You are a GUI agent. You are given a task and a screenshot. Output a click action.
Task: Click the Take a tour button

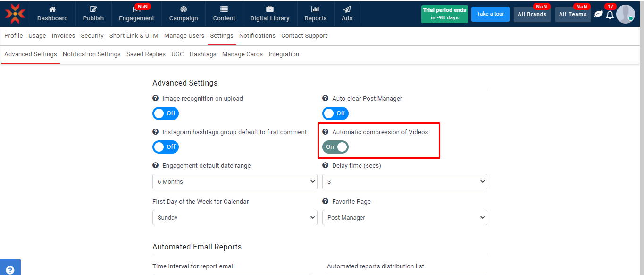tap(490, 14)
